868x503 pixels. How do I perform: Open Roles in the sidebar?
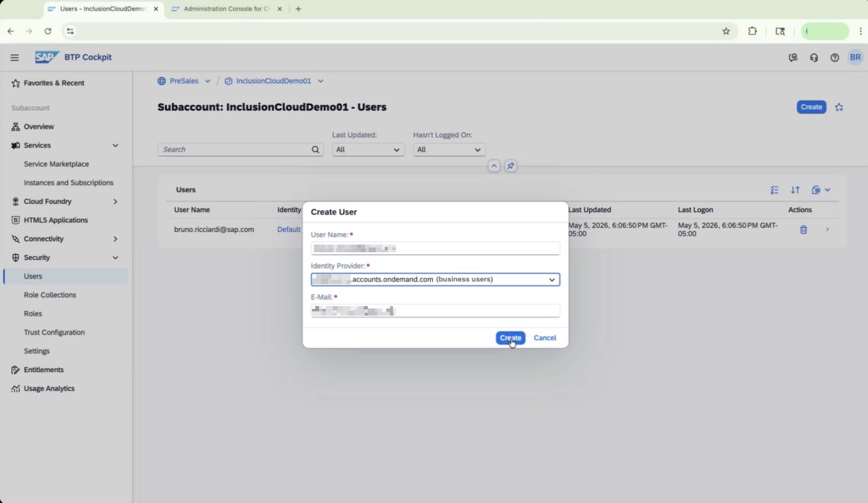(33, 314)
